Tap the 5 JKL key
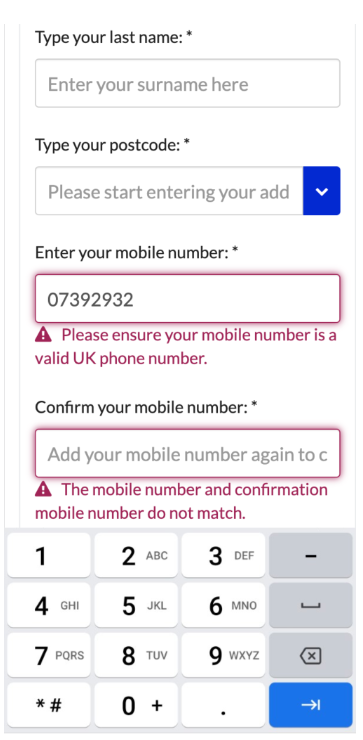 tap(136, 605)
